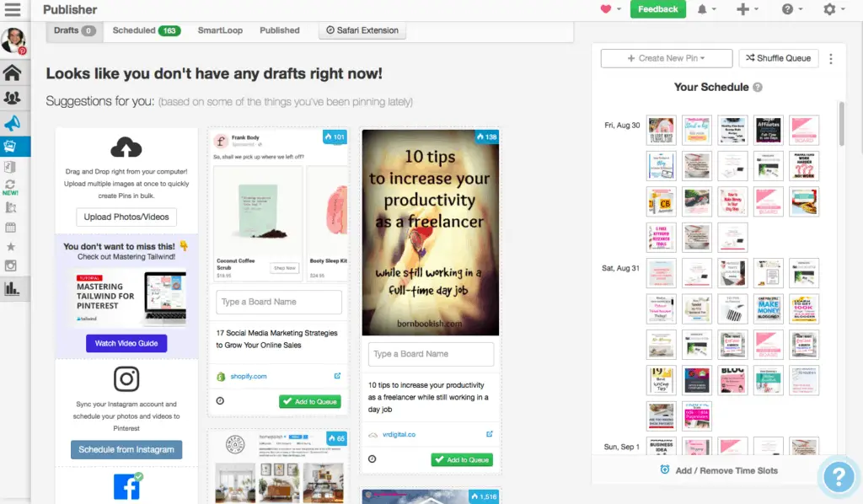Click Upload Photos/Videos button

[126, 217]
